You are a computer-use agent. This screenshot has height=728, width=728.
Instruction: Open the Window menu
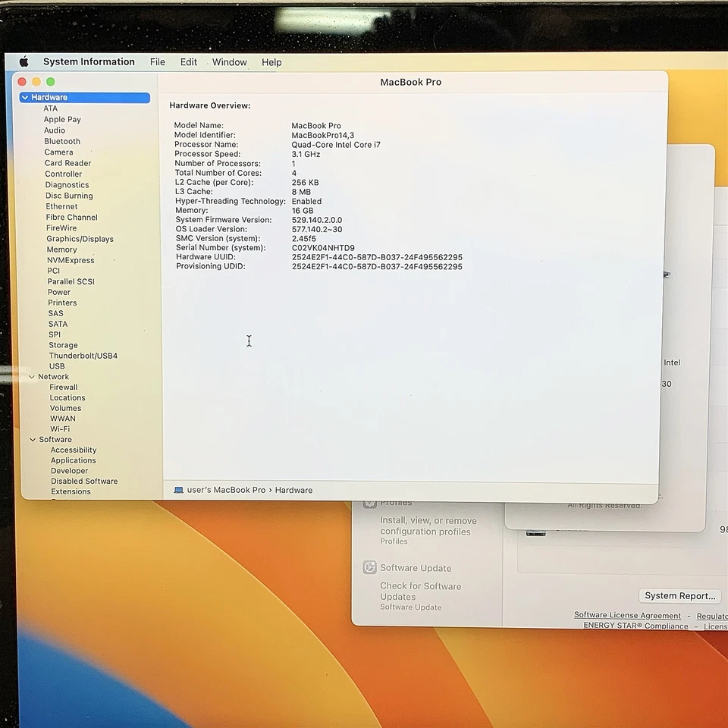229,61
